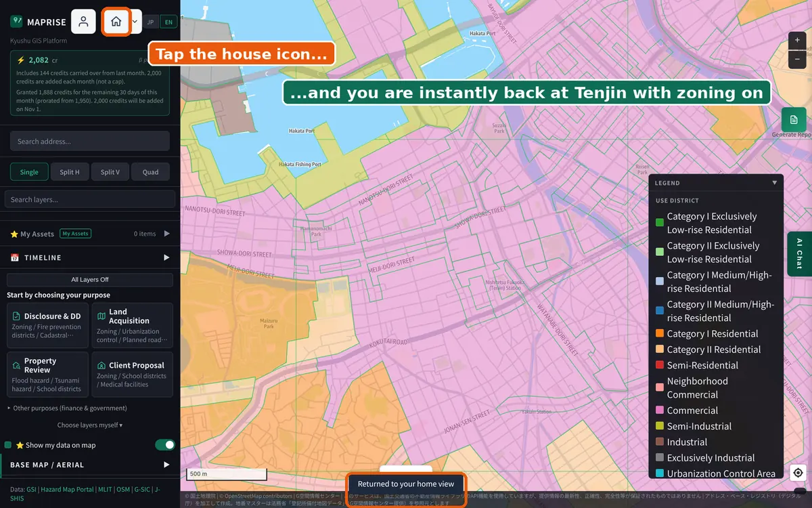Click the credits lightning bolt icon
This screenshot has height=508, width=812.
coord(21,60)
